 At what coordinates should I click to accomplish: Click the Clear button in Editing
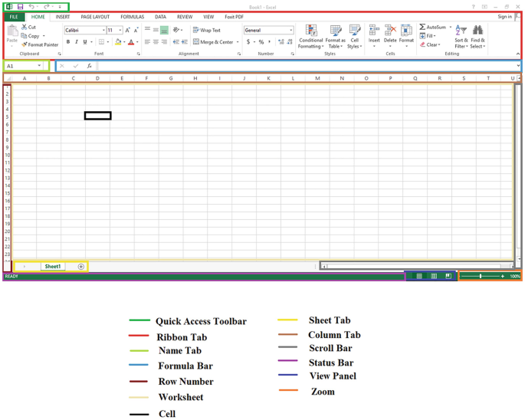430,44
